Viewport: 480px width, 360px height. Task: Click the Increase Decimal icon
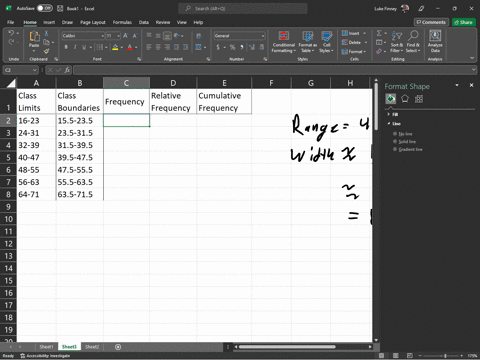(252, 47)
